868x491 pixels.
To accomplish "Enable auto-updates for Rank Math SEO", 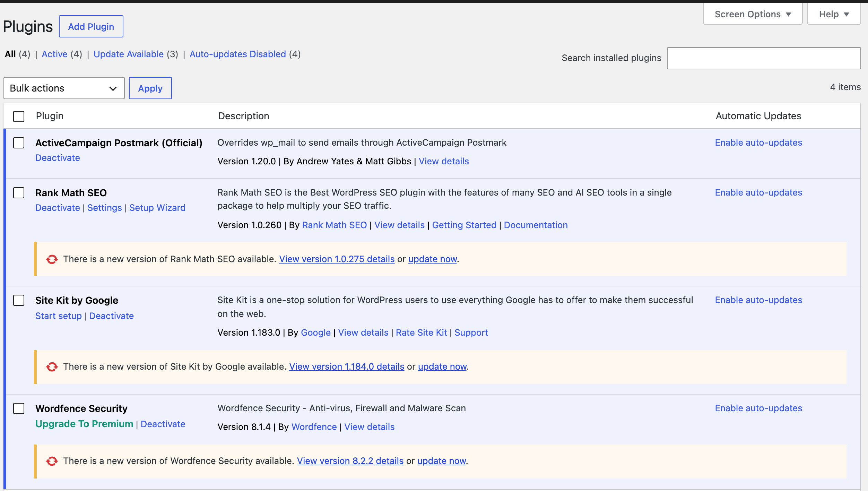I will pyautogui.click(x=758, y=192).
